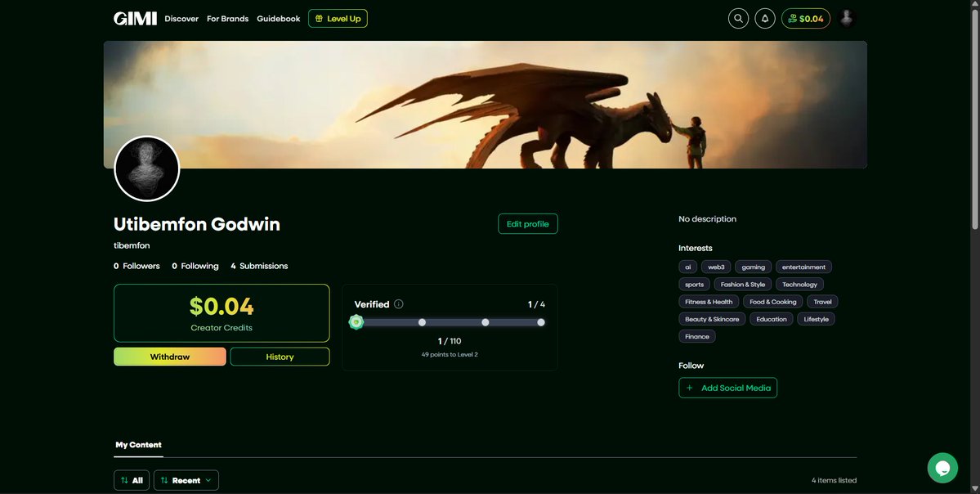Click the fourth level marker on progress bar

pyautogui.click(x=540, y=322)
